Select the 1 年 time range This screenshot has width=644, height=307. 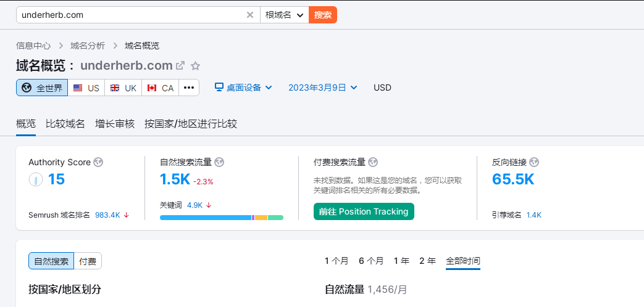pyautogui.click(x=401, y=261)
